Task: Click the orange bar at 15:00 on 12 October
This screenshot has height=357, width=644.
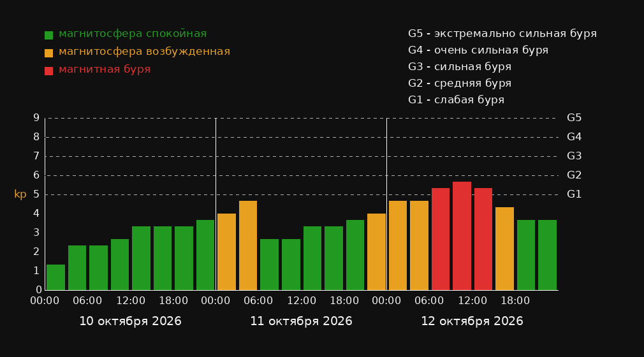Action: [x=504, y=249]
